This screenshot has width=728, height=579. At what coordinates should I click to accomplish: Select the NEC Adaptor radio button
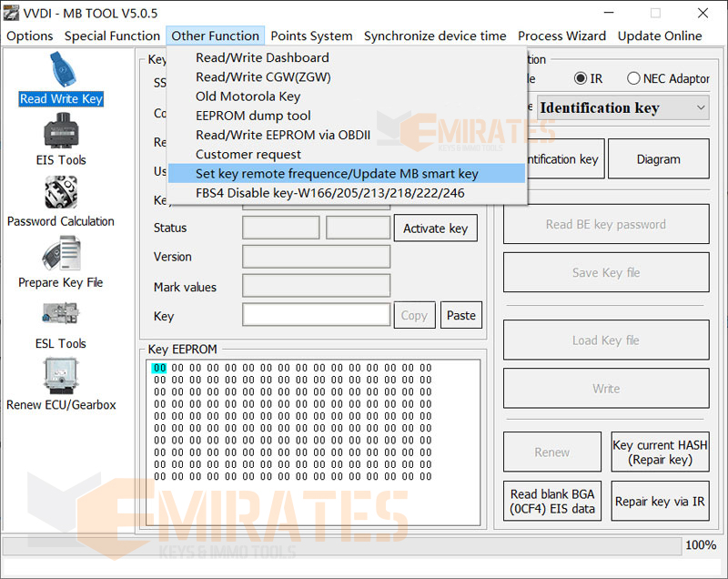pos(633,78)
